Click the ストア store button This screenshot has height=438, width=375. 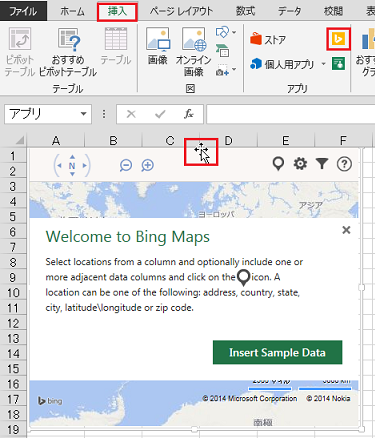[x=268, y=39]
